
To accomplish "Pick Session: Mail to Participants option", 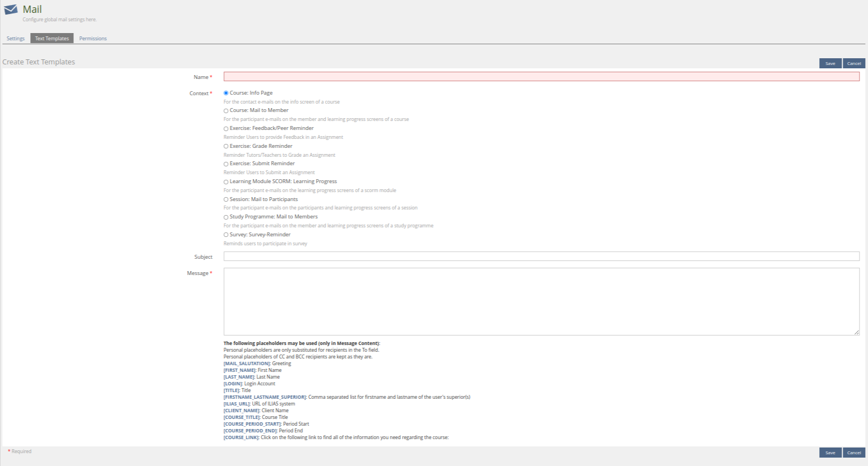I will click(226, 199).
